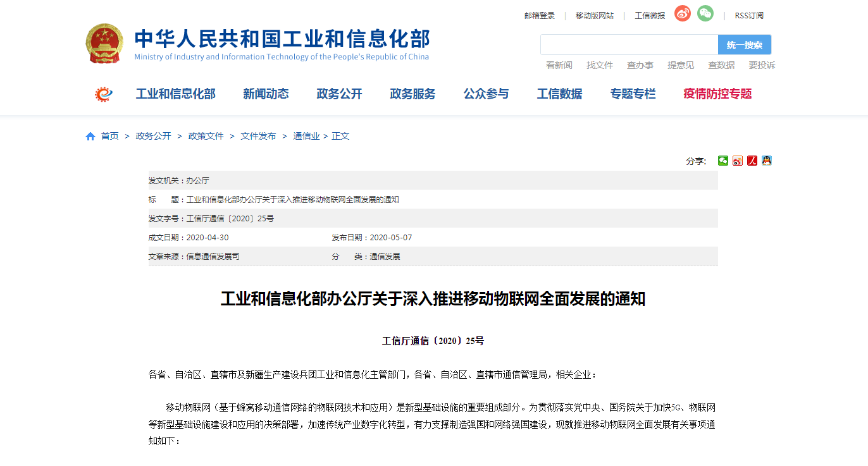Select 查办事 search shortcut
The height and width of the screenshot is (466, 868).
640,65
